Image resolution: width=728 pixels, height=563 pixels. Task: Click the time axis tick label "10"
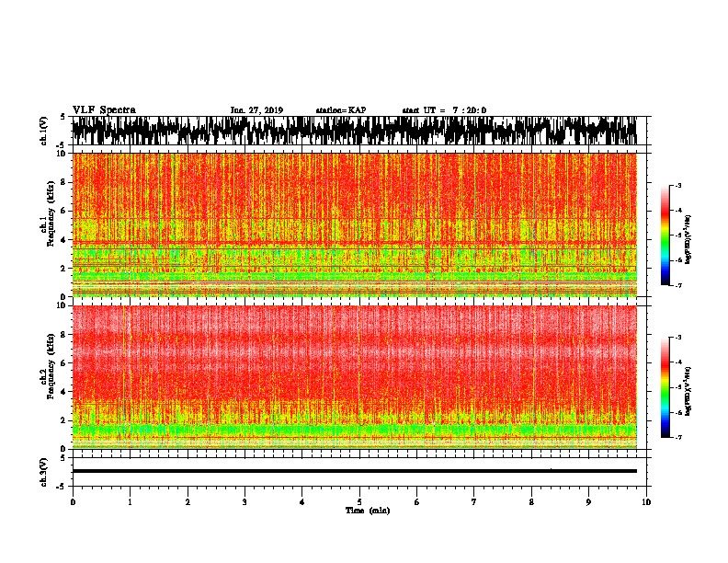(646, 502)
